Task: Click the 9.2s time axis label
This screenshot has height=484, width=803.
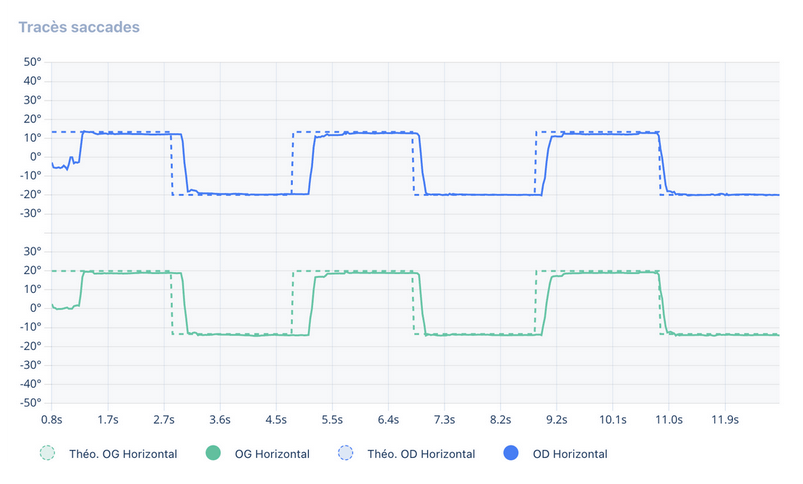Action: click(555, 420)
